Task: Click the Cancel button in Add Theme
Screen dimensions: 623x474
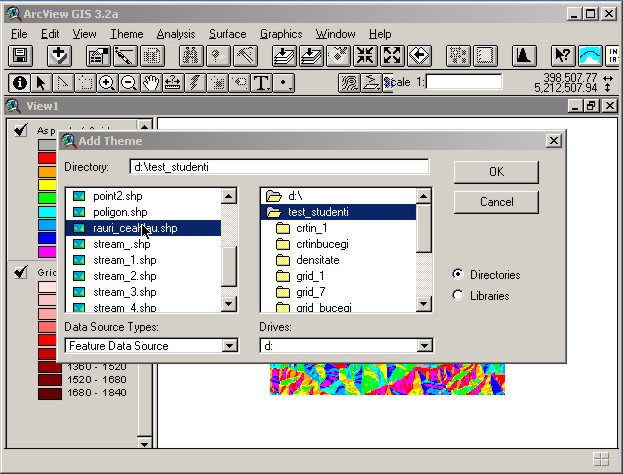Action: 496,202
